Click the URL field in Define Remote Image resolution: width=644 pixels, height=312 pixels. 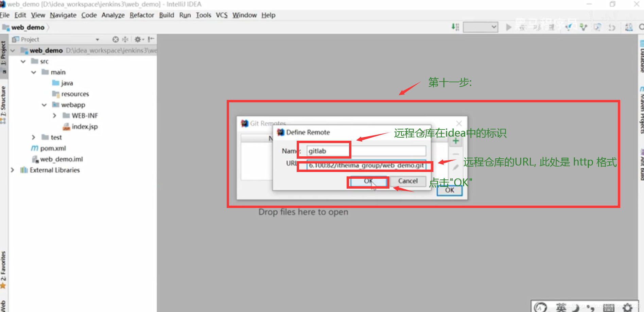(x=366, y=166)
